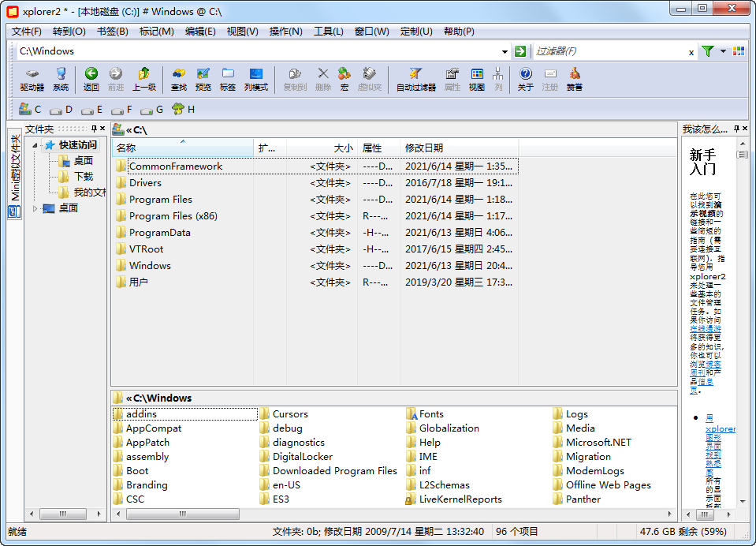Clear the filter box with the x

point(691,52)
